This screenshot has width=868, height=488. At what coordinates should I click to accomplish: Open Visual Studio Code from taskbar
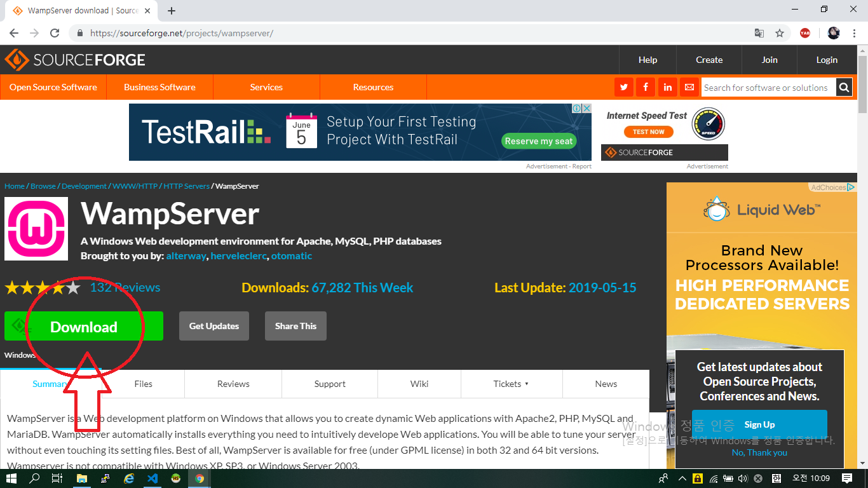pos(153,478)
